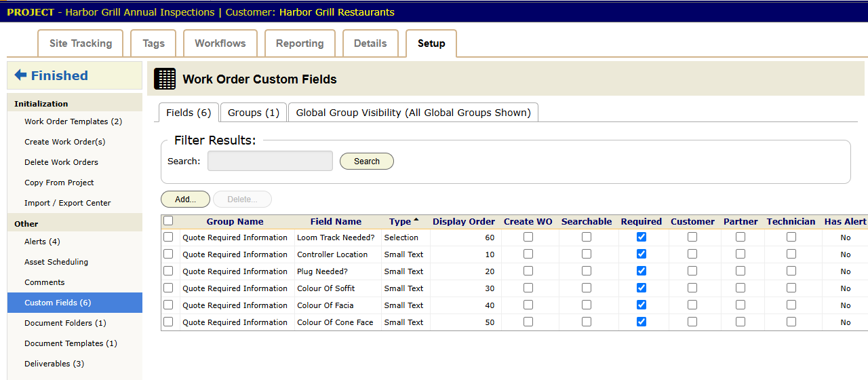Click the Type column sort arrow

pyautogui.click(x=416, y=221)
